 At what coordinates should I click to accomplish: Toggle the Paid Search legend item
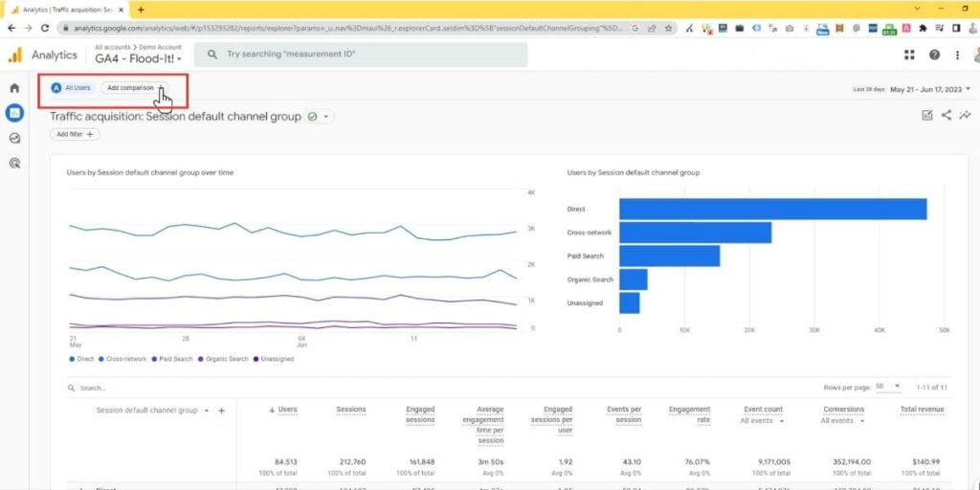175,359
